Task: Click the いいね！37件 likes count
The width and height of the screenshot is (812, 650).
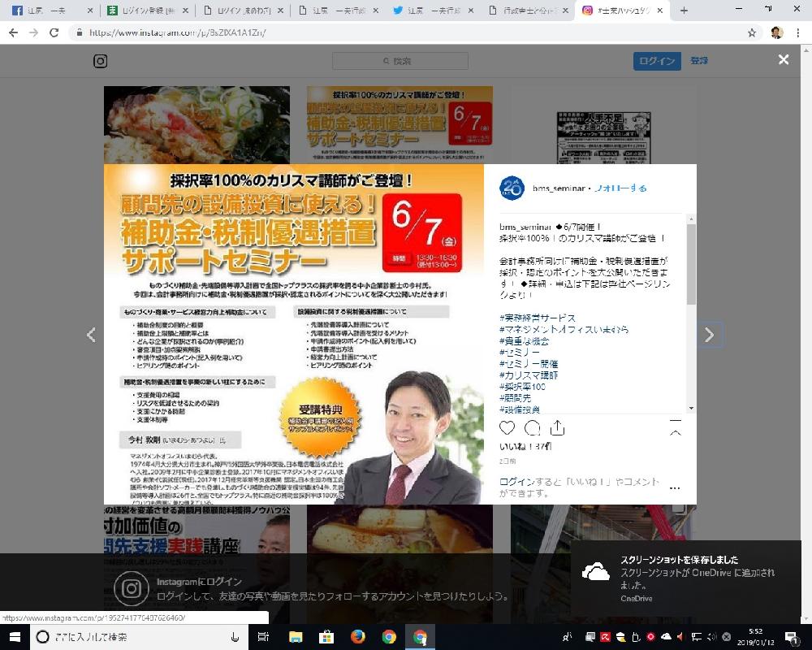Action: pyautogui.click(x=525, y=446)
